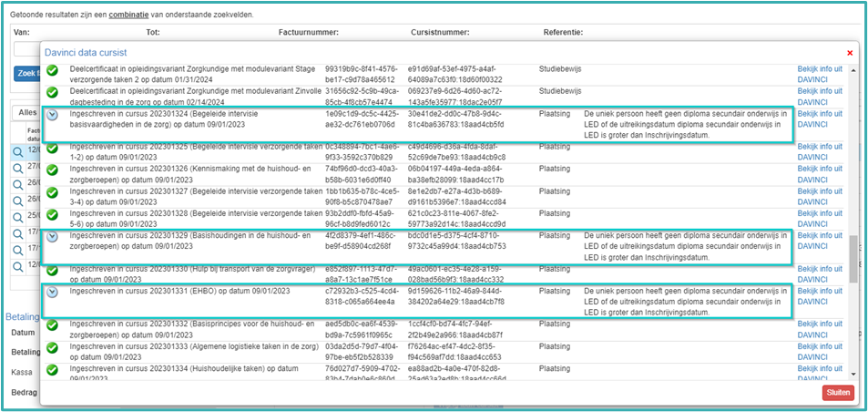Click 'Studiebewijs' in the Stage verzorgende taken 2 row
Screen dimensions: 868x412
tap(559, 69)
